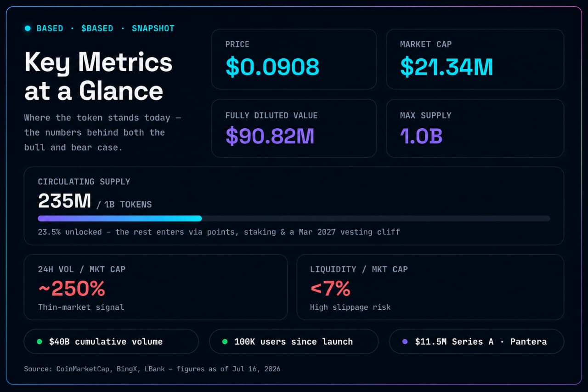This screenshot has width=588, height=392.
Task: Click the Key Metrics at a Glance heading
Action: pos(98,76)
